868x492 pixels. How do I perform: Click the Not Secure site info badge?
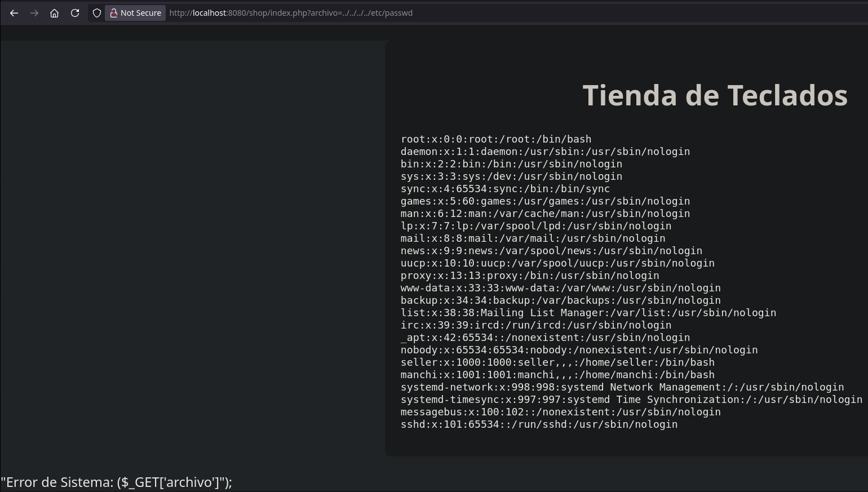point(135,13)
